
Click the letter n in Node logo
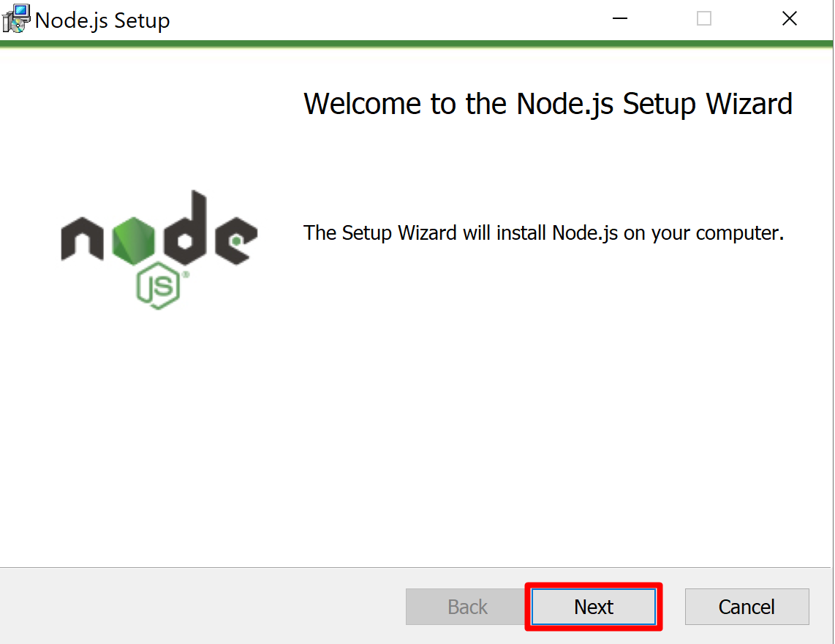82,241
